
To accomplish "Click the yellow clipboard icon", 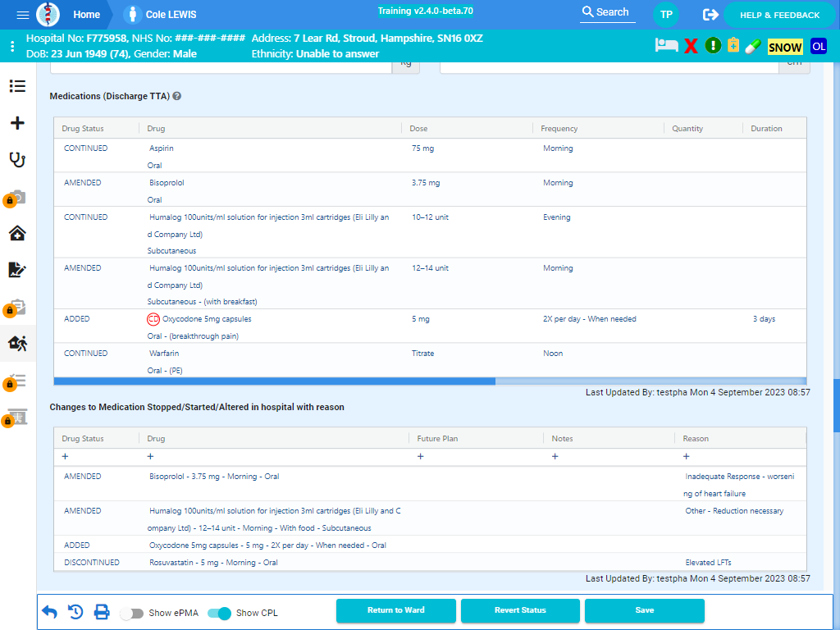I will tap(733, 46).
